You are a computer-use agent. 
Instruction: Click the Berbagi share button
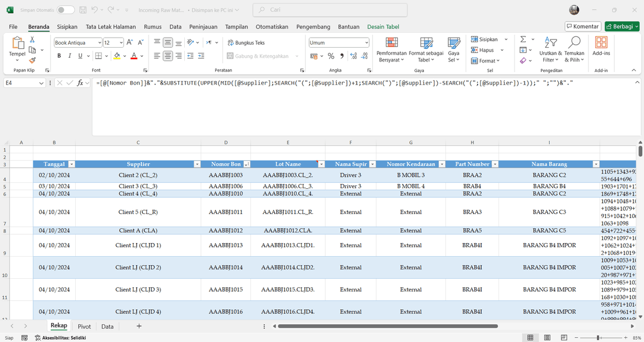[622, 26]
